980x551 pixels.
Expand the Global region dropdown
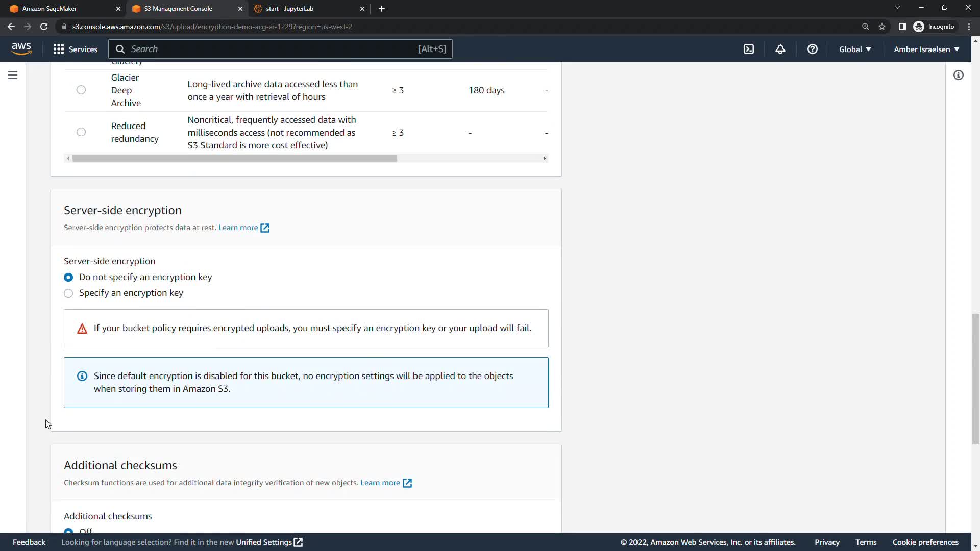854,49
